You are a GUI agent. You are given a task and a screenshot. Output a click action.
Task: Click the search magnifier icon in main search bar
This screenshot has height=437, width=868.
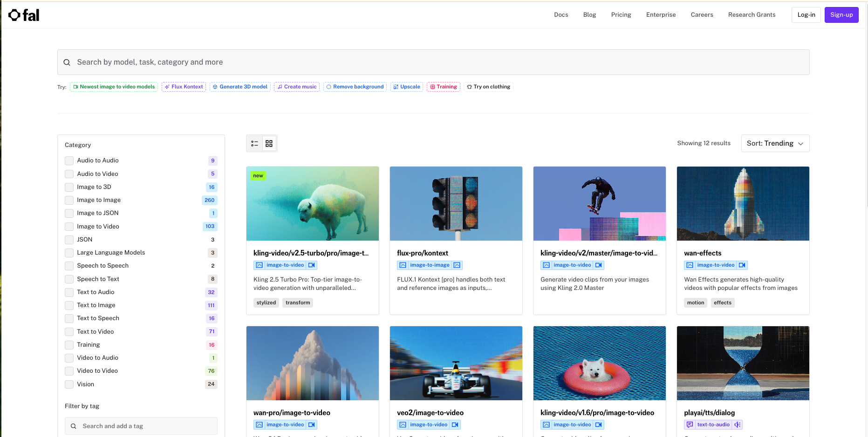pos(67,62)
